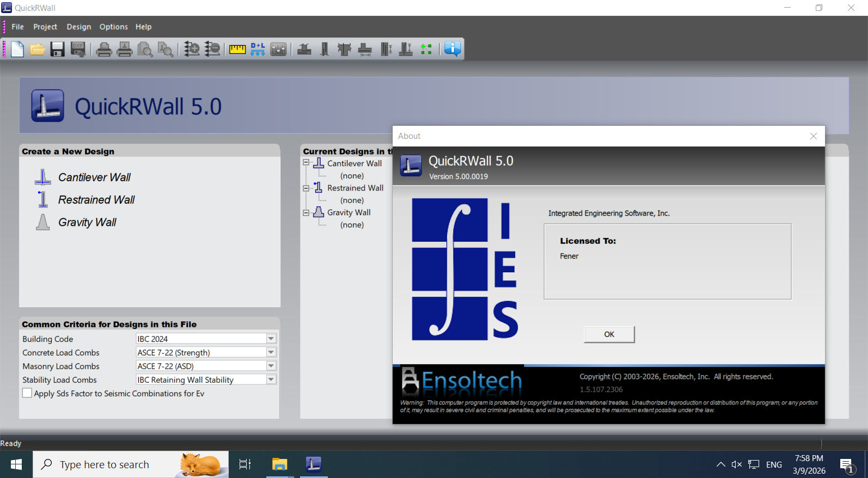
Task: Click the blue info speech bubble icon
Action: point(452,49)
